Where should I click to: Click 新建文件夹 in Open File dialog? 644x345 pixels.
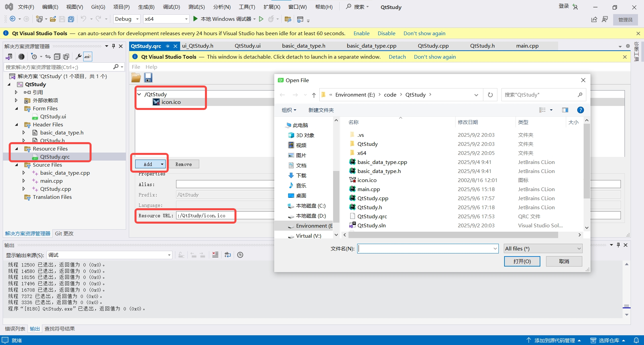click(x=321, y=110)
